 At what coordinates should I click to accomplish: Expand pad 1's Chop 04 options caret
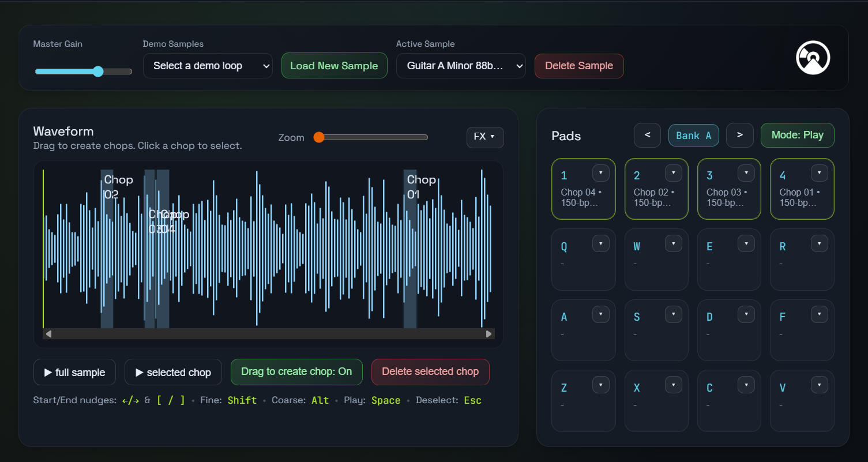point(600,172)
